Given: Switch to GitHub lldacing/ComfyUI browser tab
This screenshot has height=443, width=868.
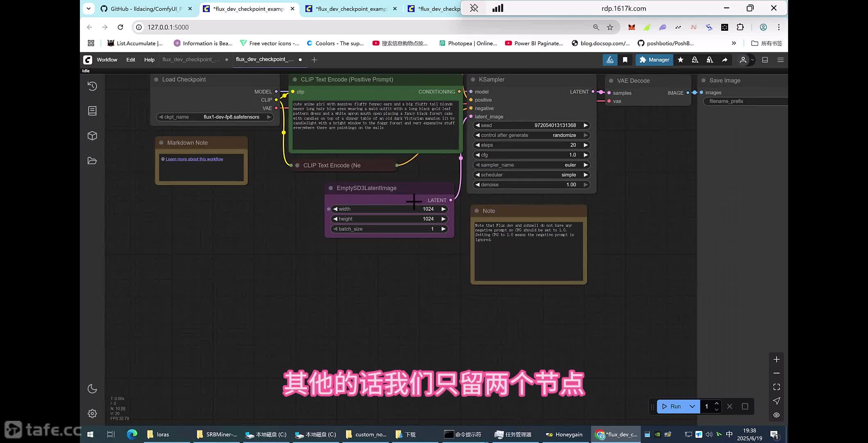Looking at the screenshot, I should click(x=146, y=9).
